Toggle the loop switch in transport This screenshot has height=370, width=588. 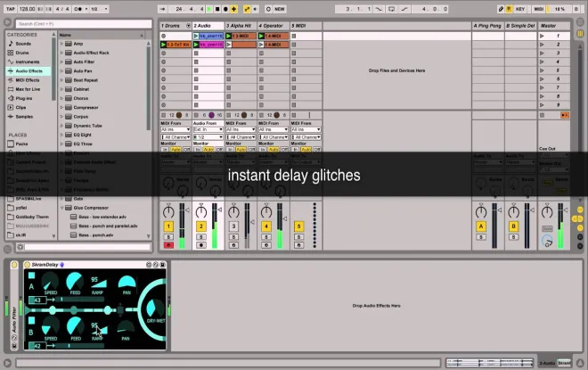tap(391, 9)
